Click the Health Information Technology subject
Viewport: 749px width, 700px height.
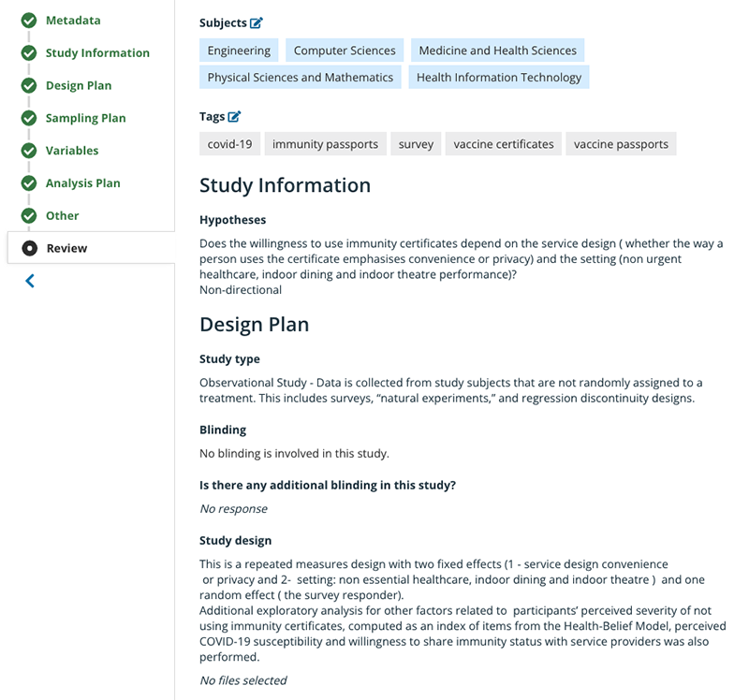coord(499,77)
